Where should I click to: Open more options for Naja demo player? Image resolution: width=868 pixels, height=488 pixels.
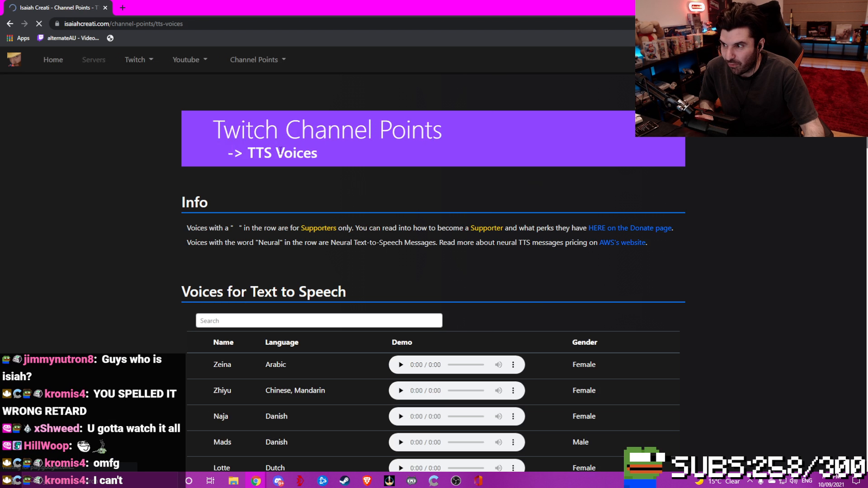513,416
